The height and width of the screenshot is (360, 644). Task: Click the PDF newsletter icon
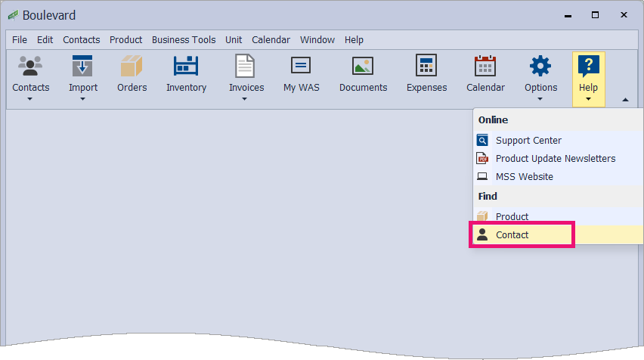pyautogui.click(x=482, y=158)
